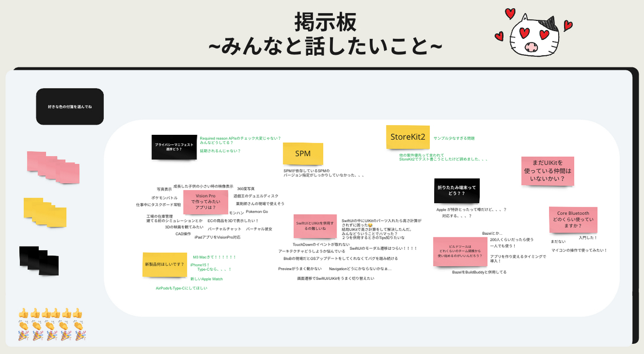Screen dimensions: 644x354
Task: Select the 'バーチャルチャット' text
Action: (225, 229)
